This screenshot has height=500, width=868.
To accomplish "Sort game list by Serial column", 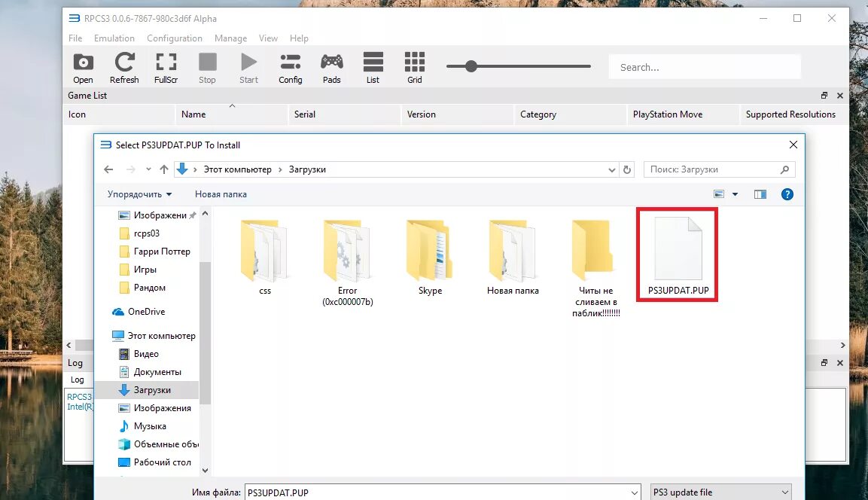I will point(344,114).
